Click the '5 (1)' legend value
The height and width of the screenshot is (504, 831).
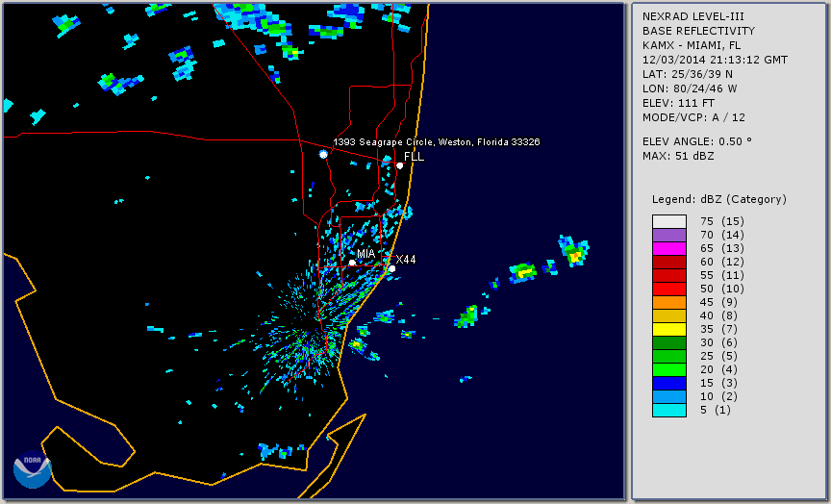click(716, 410)
